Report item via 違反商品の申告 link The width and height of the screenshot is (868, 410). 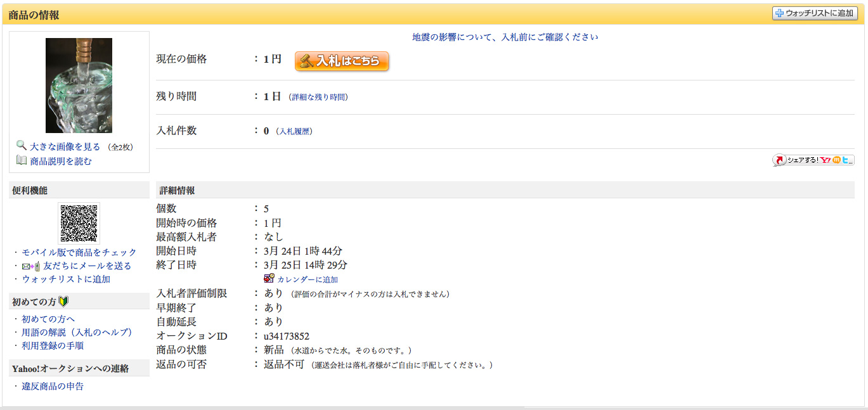tap(53, 386)
